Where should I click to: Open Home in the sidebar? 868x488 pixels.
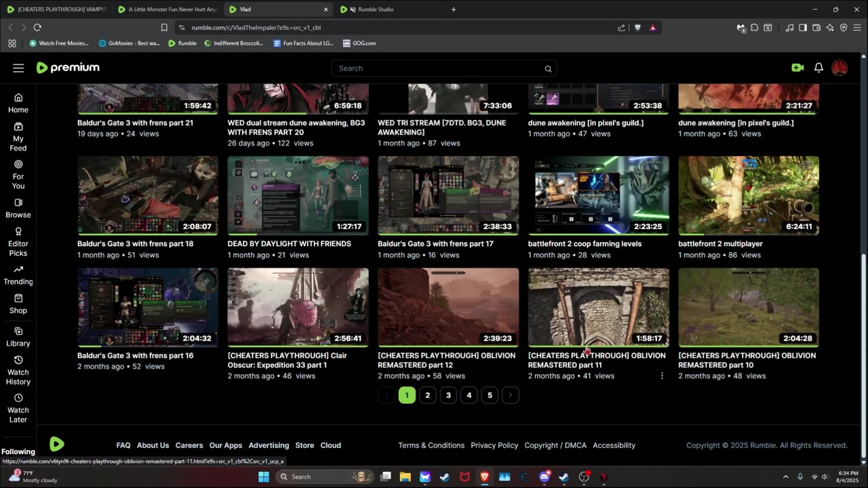point(18,103)
